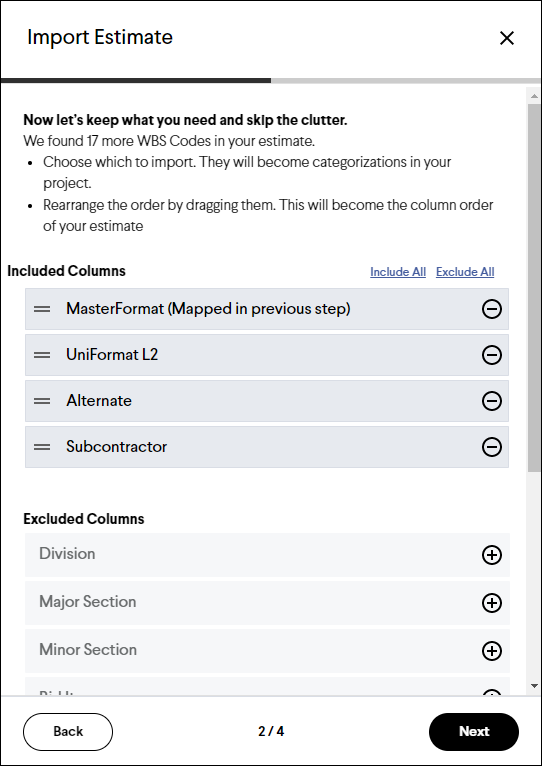Return to the previous step with Back
Viewport: 542px width, 766px height.
(68, 731)
